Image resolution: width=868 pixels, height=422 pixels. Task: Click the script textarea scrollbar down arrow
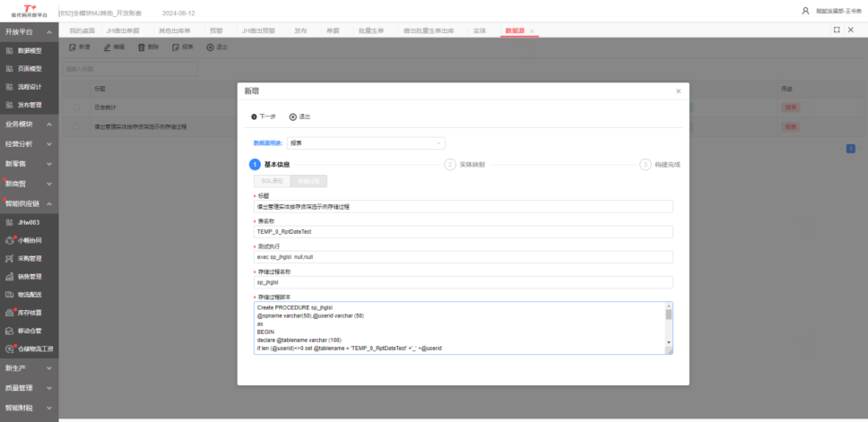click(x=669, y=342)
